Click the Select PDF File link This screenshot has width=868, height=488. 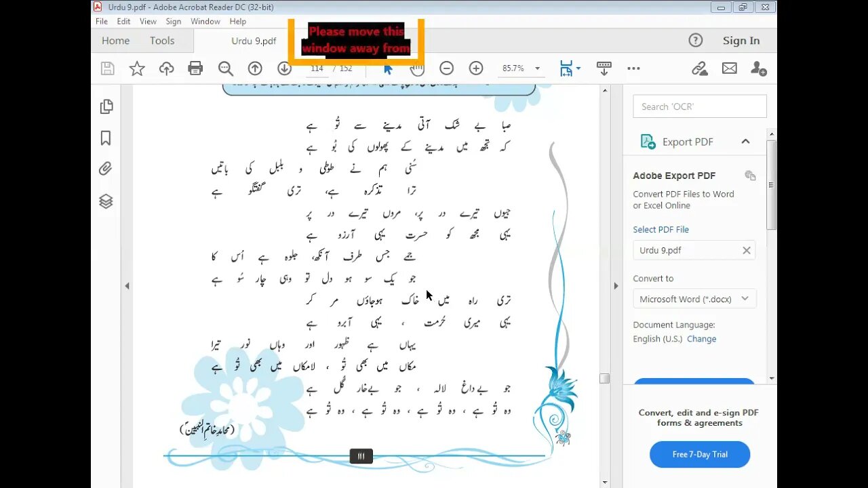point(660,230)
